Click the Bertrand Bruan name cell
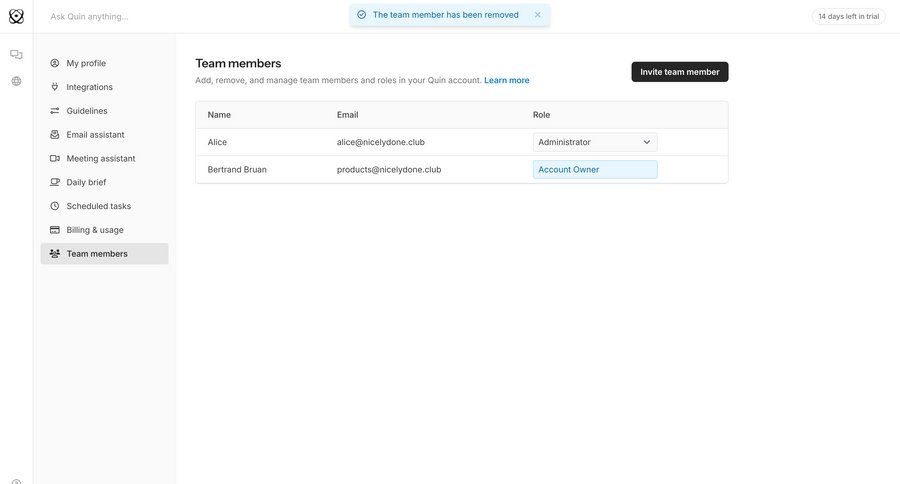Image resolution: width=900 pixels, height=484 pixels. pos(237,169)
